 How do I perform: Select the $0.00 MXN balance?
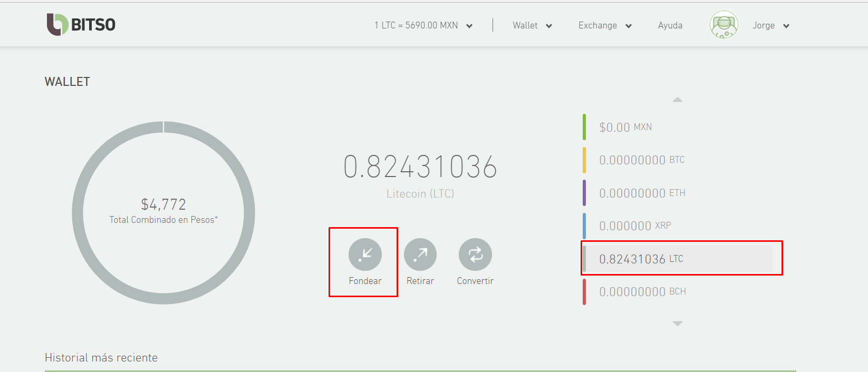pyautogui.click(x=678, y=127)
